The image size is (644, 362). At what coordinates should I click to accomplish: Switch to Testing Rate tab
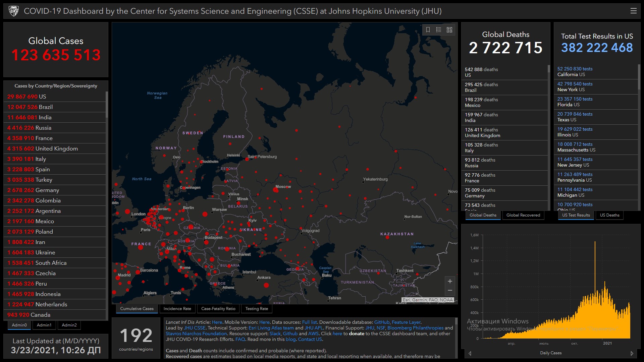click(257, 309)
